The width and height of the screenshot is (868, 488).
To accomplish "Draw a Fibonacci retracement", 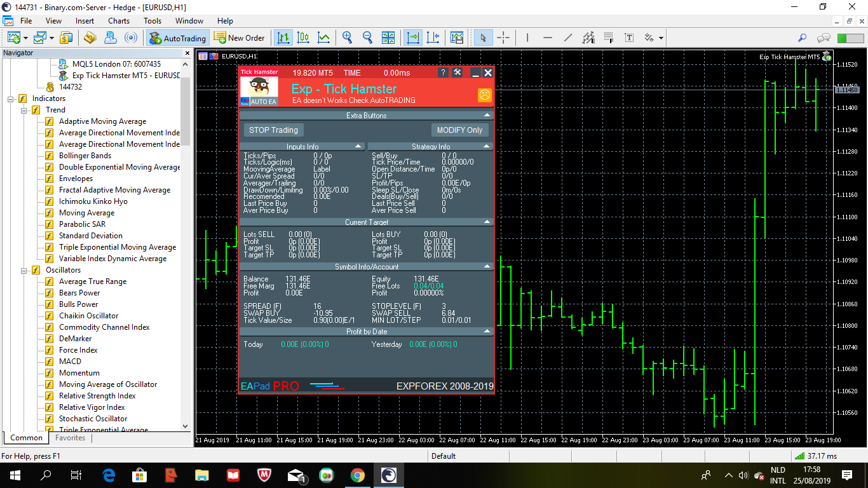I will [609, 38].
